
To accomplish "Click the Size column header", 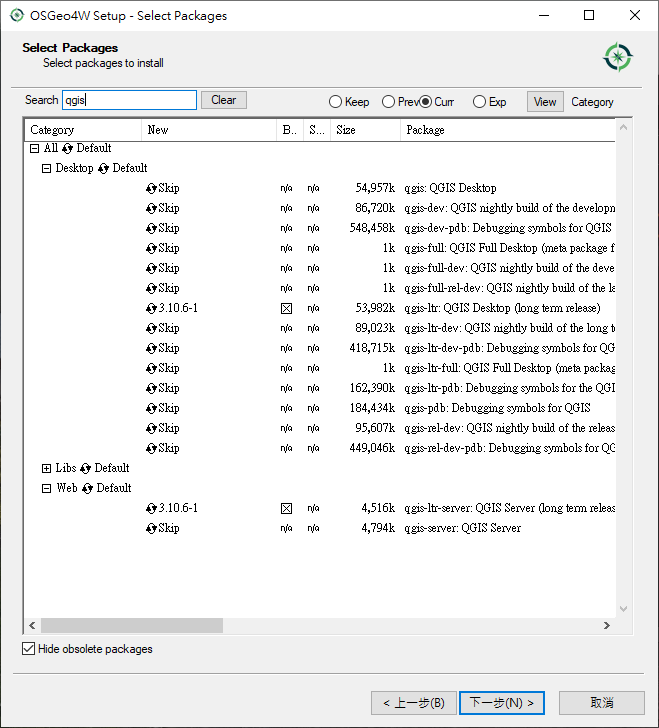I will point(365,130).
